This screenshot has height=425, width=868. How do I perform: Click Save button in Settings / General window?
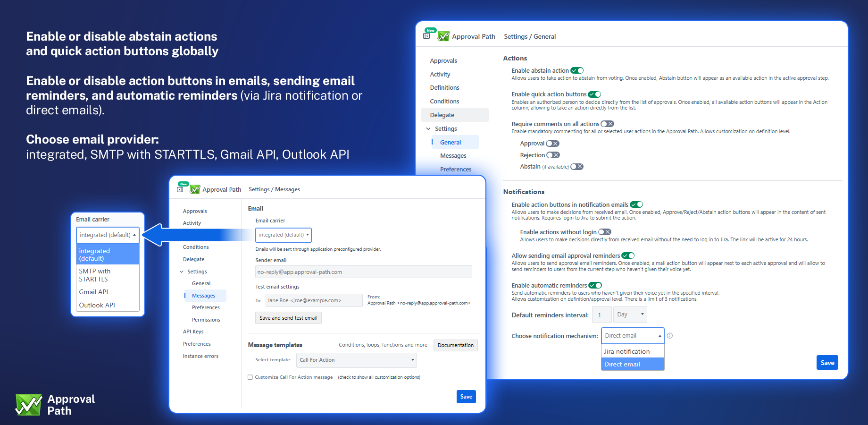coord(827,363)
